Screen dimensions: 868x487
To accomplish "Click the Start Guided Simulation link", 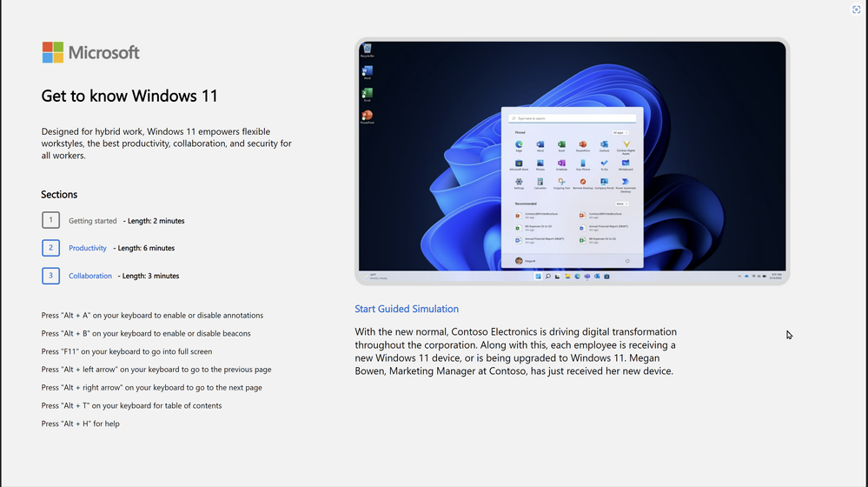I will (x=407, y=309).
